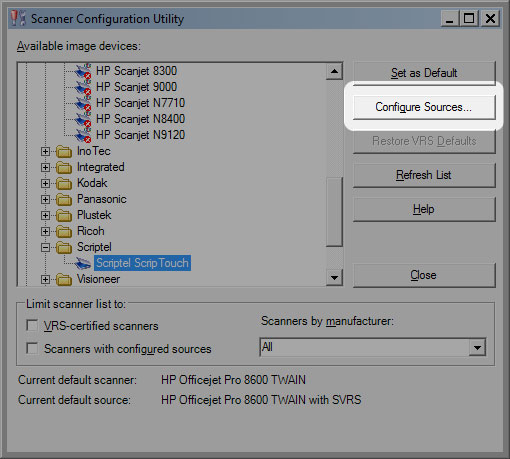The image size is (510, 459).
Task: Click the Configure Sources button
Action: (424, 107)
